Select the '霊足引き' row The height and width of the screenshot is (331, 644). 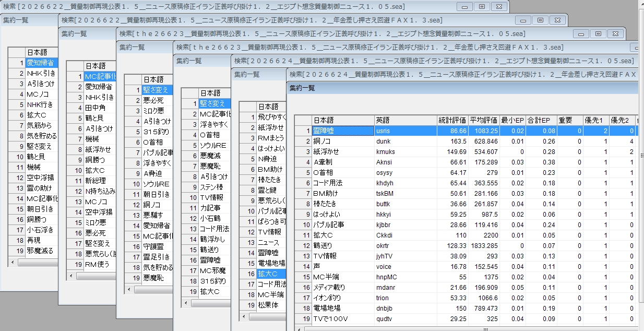tap(158, 257)
